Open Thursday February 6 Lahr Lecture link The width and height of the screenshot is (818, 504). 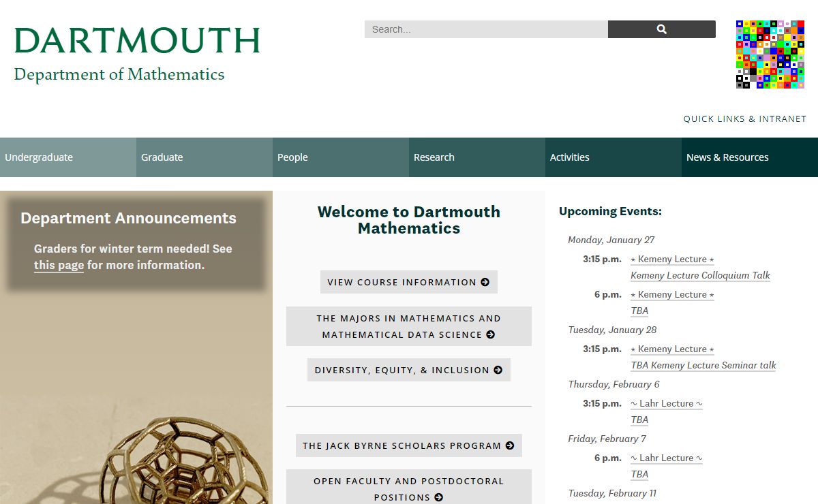[x=667, y=403]
